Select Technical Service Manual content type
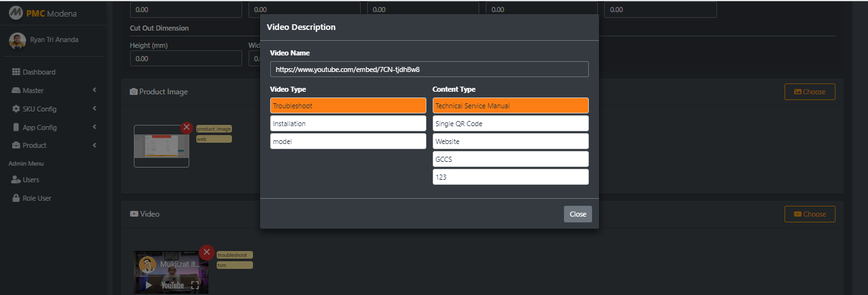This screenshot has width=868, height=295. pos(510,106)
